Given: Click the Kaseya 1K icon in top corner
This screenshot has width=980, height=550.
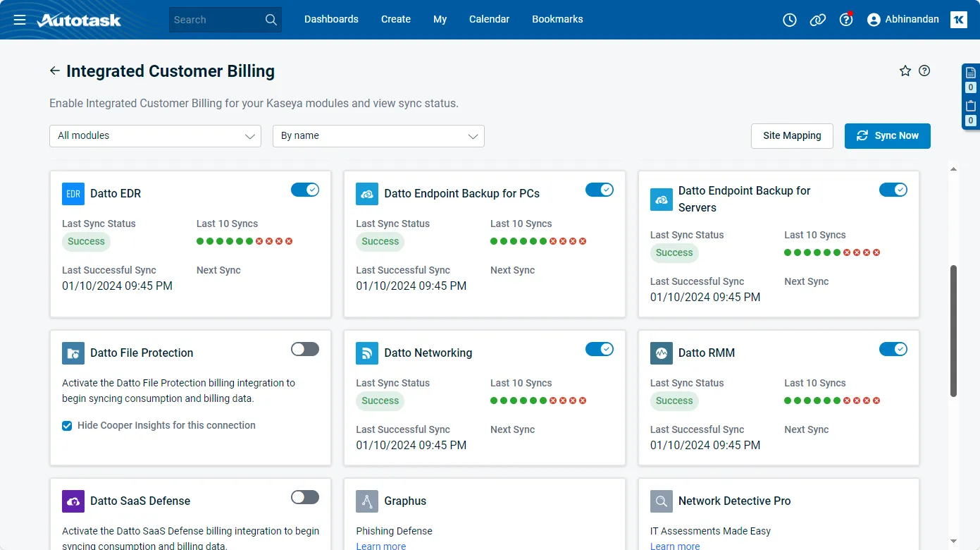Looking at the screenshot, I should [958, 20].
